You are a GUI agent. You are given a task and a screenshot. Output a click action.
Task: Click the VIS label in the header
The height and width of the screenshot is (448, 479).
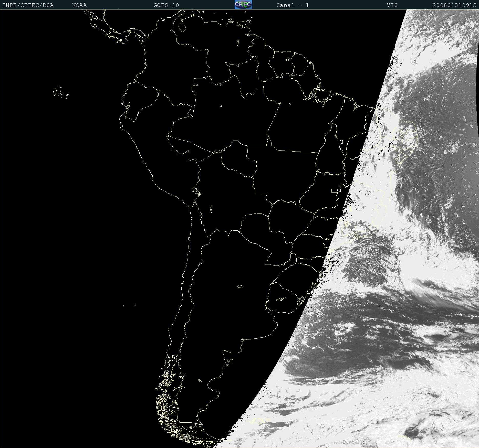(392, 5)
